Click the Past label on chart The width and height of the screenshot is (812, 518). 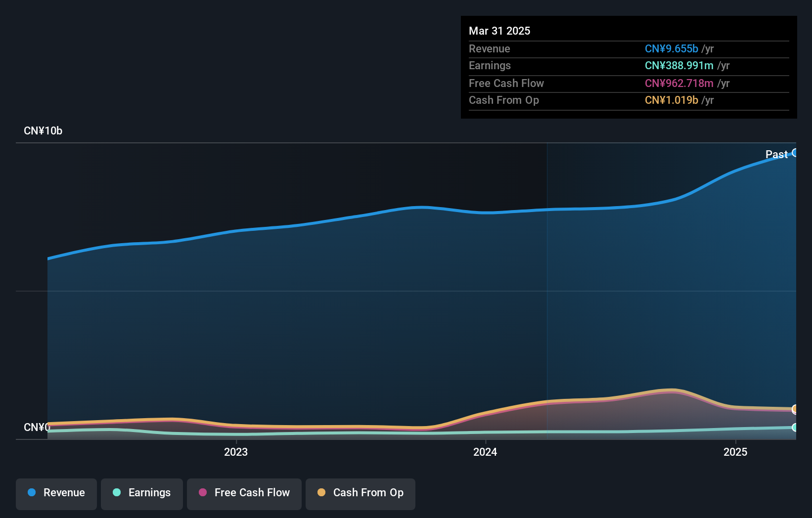click(776, 154)
